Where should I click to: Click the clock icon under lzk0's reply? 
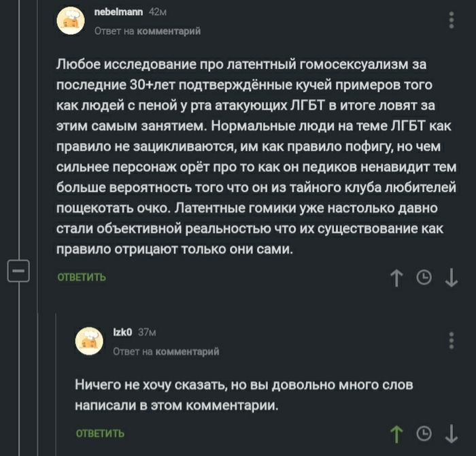[424, 433]
